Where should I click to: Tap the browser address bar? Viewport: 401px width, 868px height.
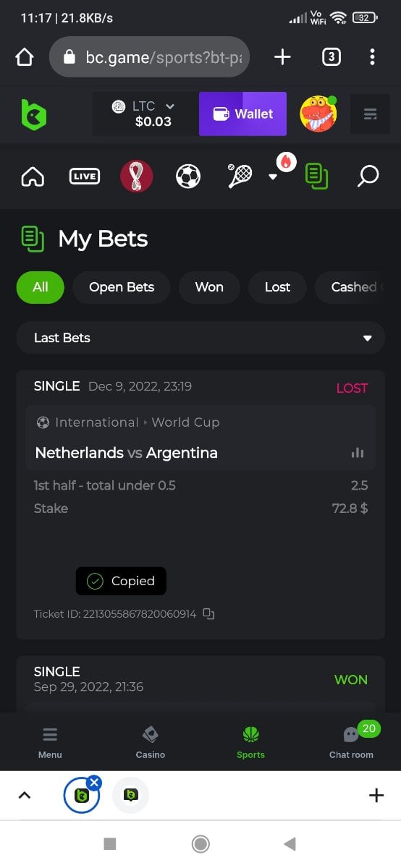point(149,57)
